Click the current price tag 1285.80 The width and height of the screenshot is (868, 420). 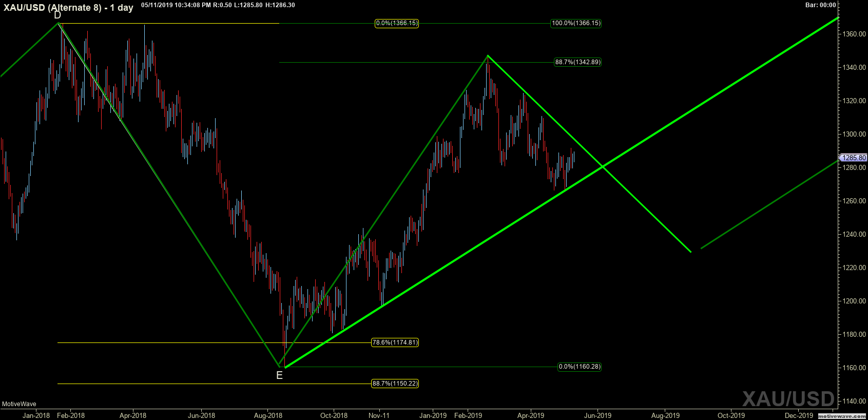click(853, 158)
